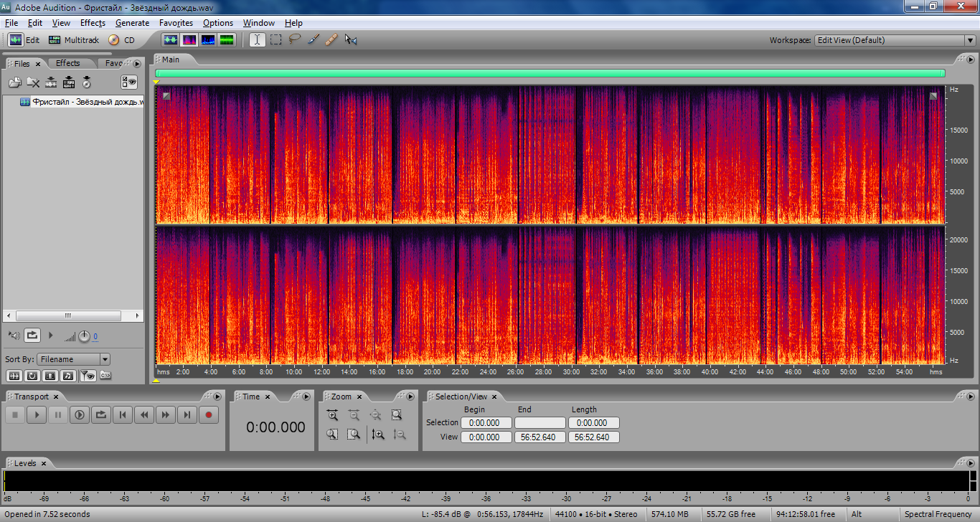Select the Marquee Selection tool
This screenshot has height=522, width=980.
tap(275, 40)
